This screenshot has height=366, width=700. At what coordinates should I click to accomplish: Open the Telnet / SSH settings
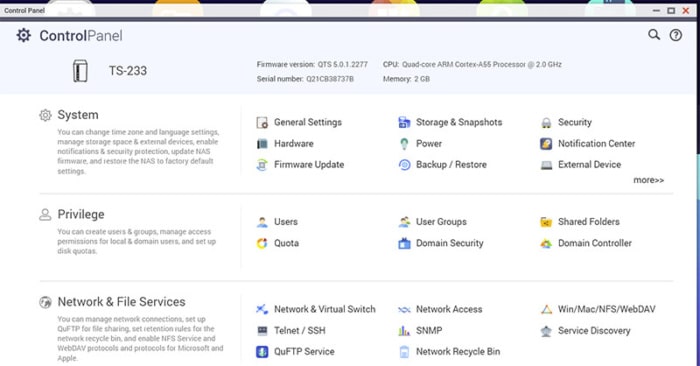tap(300, 331)
